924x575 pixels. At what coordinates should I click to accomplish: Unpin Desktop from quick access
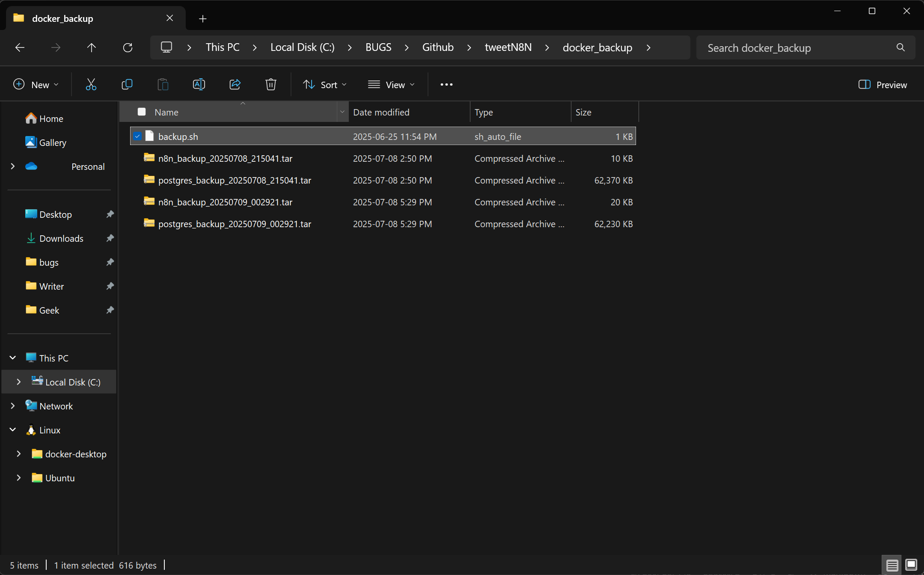110,214
